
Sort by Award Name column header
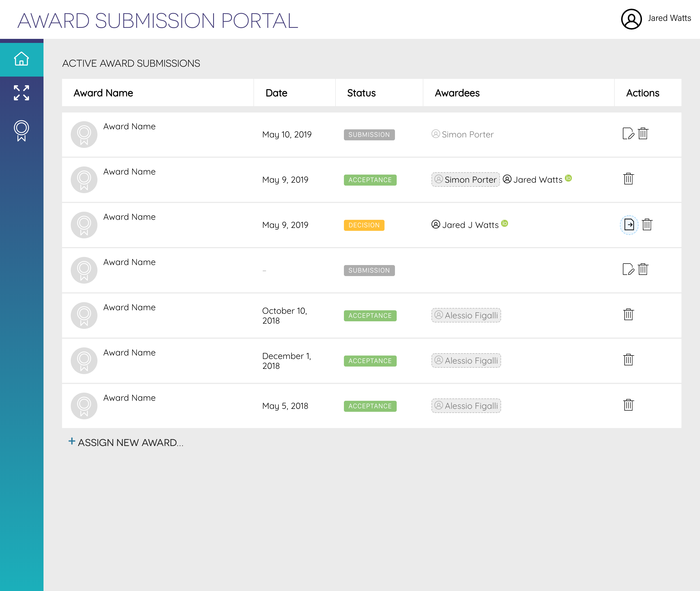[x=103, y=93]
